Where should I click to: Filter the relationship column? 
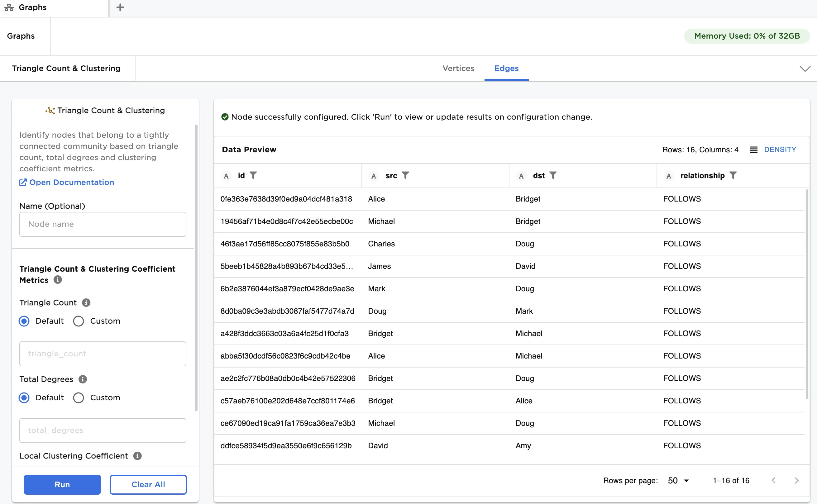click(x=733, y=175)
